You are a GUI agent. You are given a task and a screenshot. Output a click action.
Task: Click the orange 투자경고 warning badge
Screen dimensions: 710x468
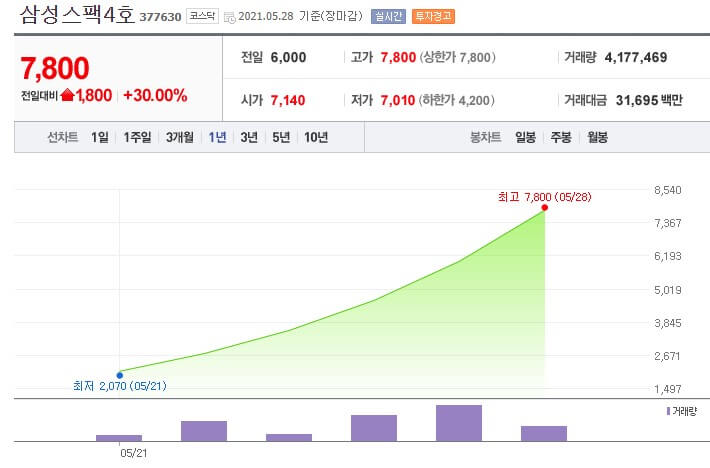[433, 17]
